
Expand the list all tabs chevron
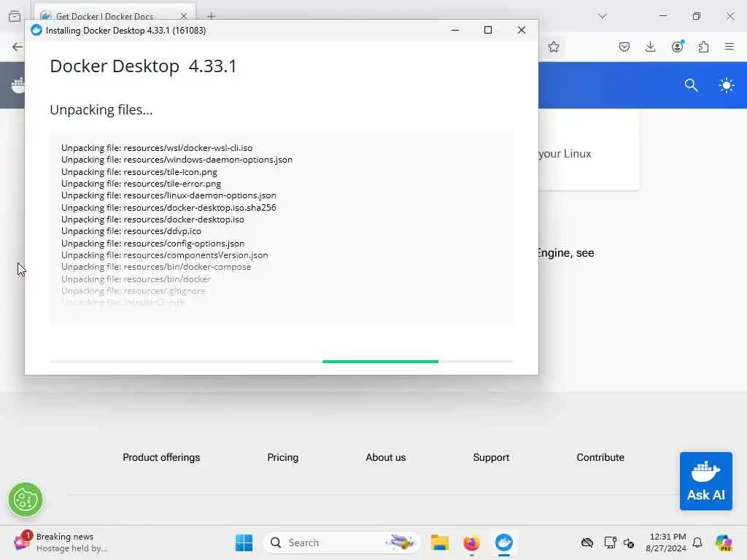[x=603, y=16]
